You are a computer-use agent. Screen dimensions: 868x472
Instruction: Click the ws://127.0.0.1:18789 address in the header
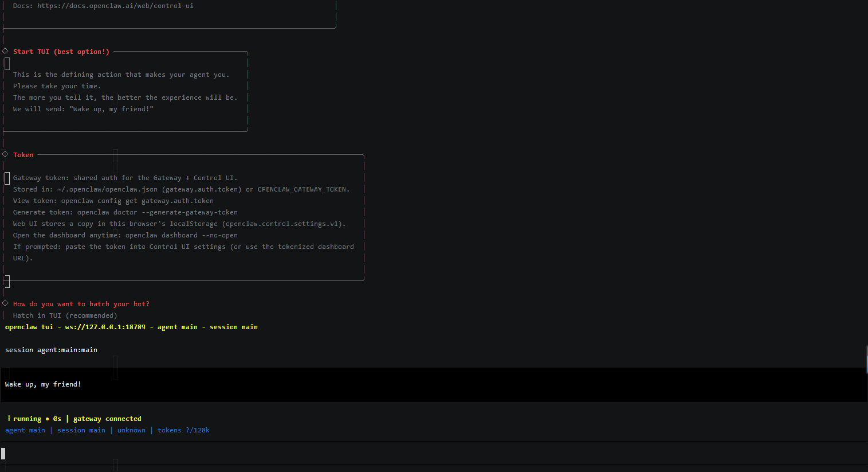click(x=105, y=327)
